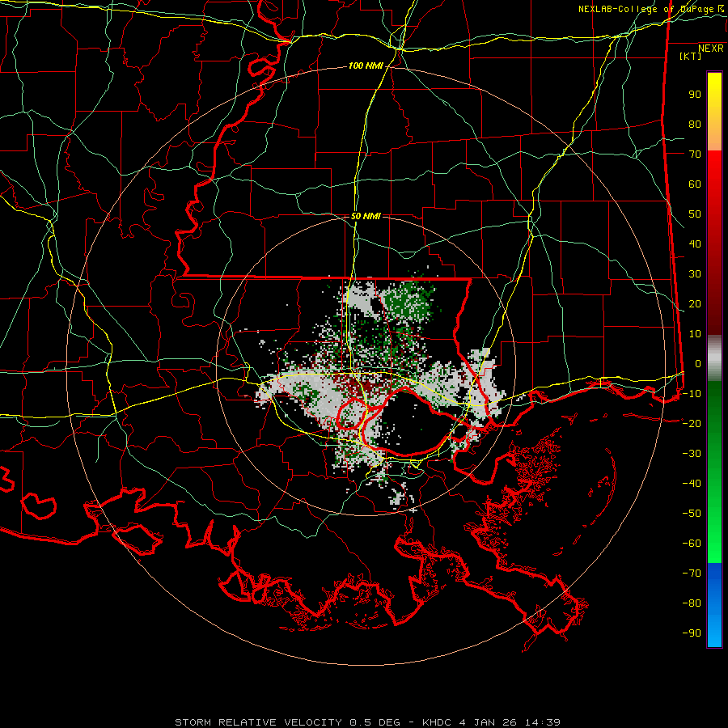
Task: Click the 90 value on the velocity scale
Action: (x=695, y=95)
